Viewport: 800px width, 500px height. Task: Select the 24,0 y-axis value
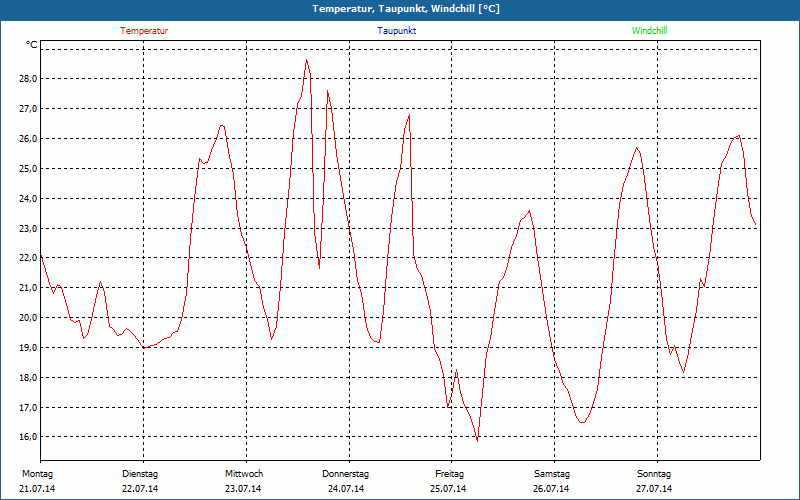click(28, 198)
